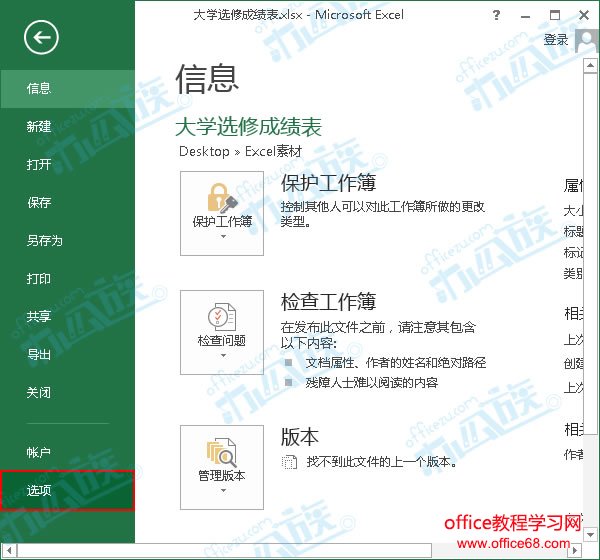Screen dimensions: 600x560
Task: Expand the 管理版本 dropdown arrow
Action: coord(223,490)
